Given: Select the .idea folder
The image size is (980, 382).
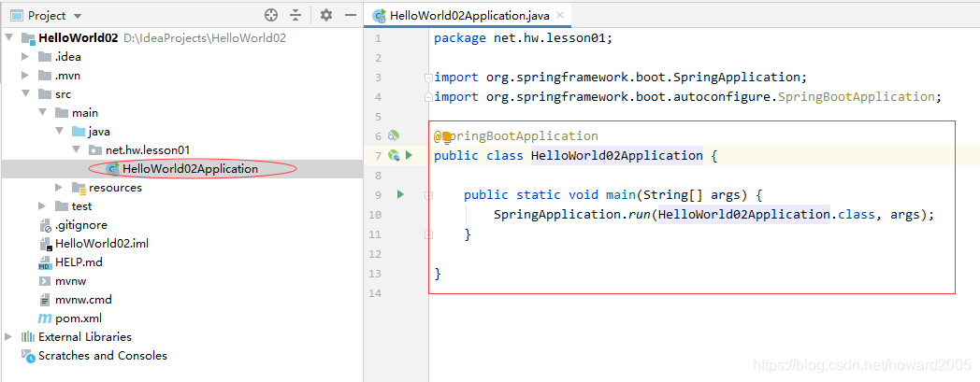Looking at the screenshot, I should [68, 57].
